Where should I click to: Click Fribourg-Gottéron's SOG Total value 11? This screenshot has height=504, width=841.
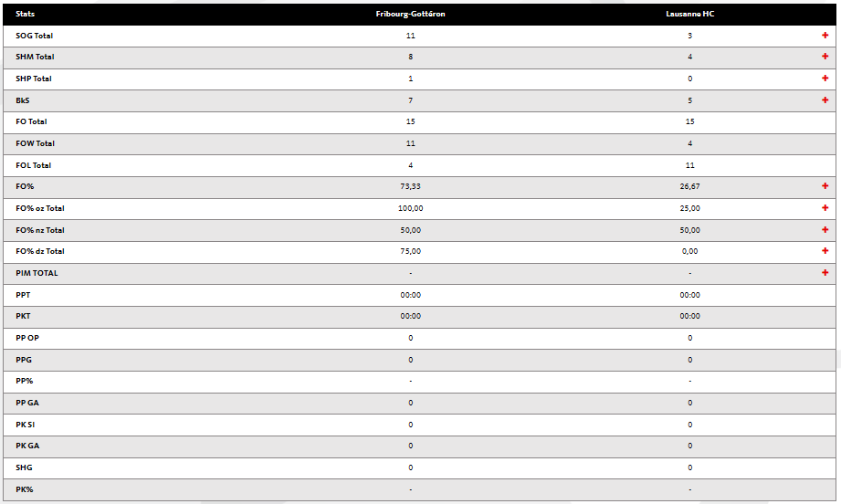410,35
